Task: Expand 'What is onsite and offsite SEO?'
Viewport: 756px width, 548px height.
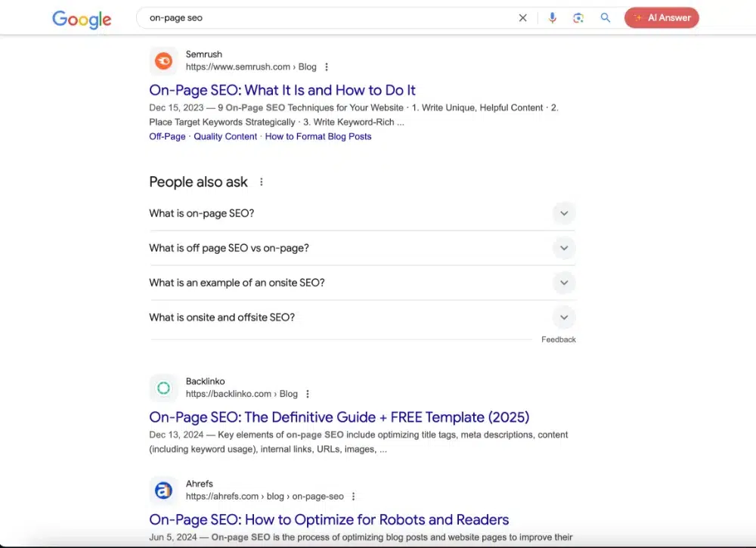Action: point(363,317)
